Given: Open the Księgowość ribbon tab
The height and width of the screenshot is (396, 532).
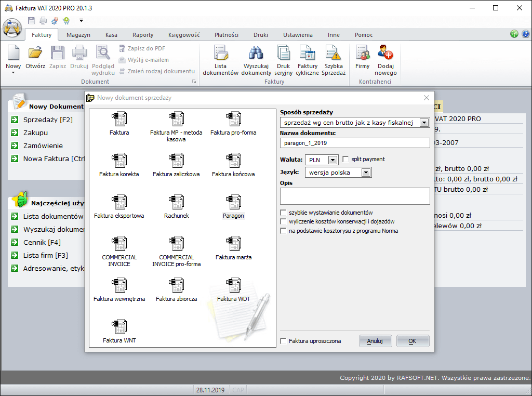Looking at the screenshot, I should (x=184, y=35).
